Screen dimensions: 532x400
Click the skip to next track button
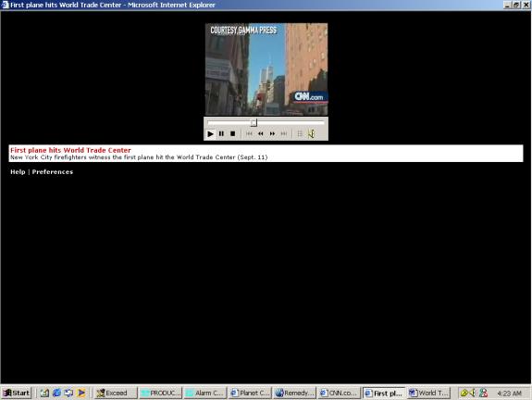pos(284,133)
